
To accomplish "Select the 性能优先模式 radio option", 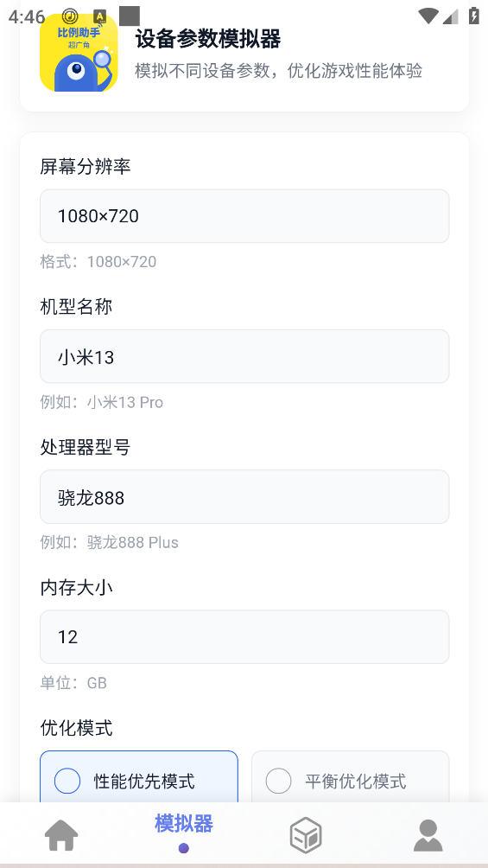I will 139,776.
